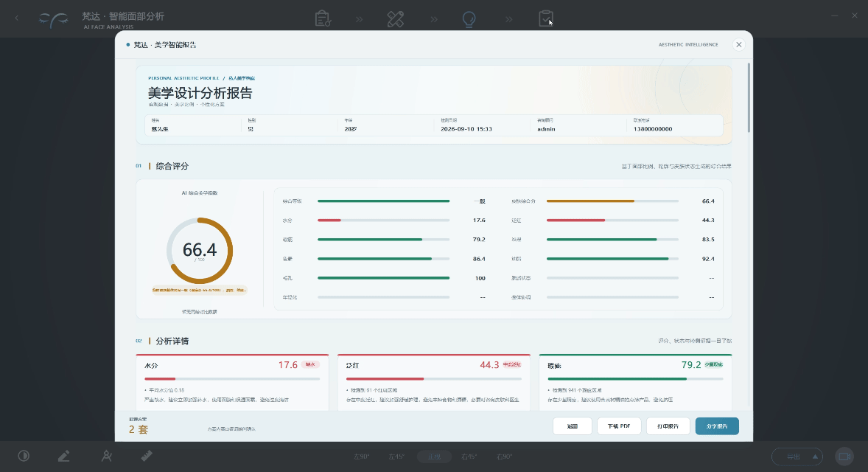Click the 打印报告 print button
The image size is (868, 472).
click(668, 426)
